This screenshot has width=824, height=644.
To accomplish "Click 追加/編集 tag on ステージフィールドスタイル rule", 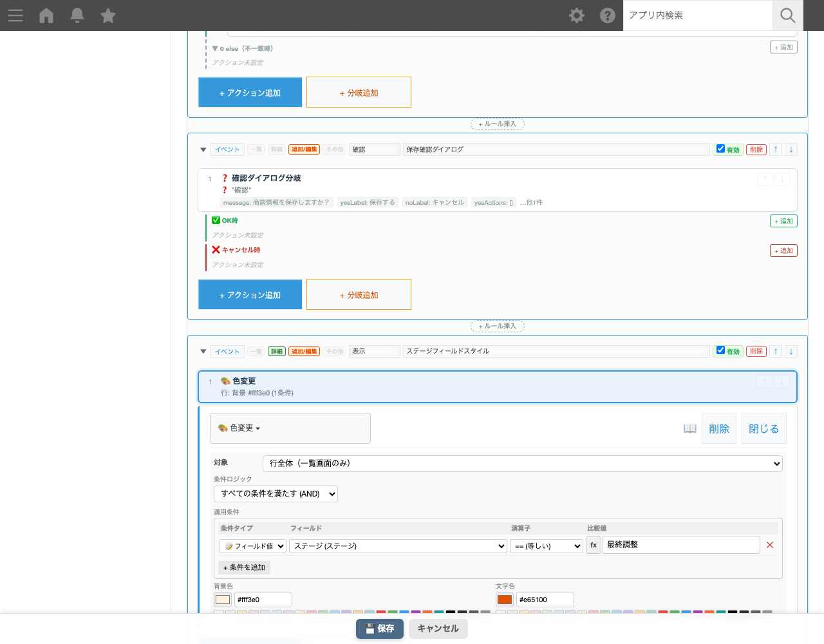I will (304, 352).
